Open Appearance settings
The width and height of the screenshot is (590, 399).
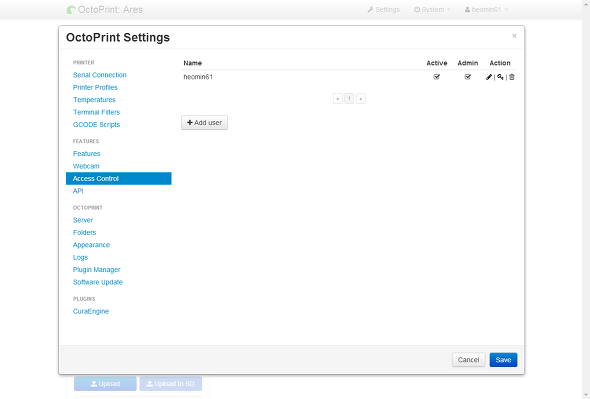(x=91, y=245)
